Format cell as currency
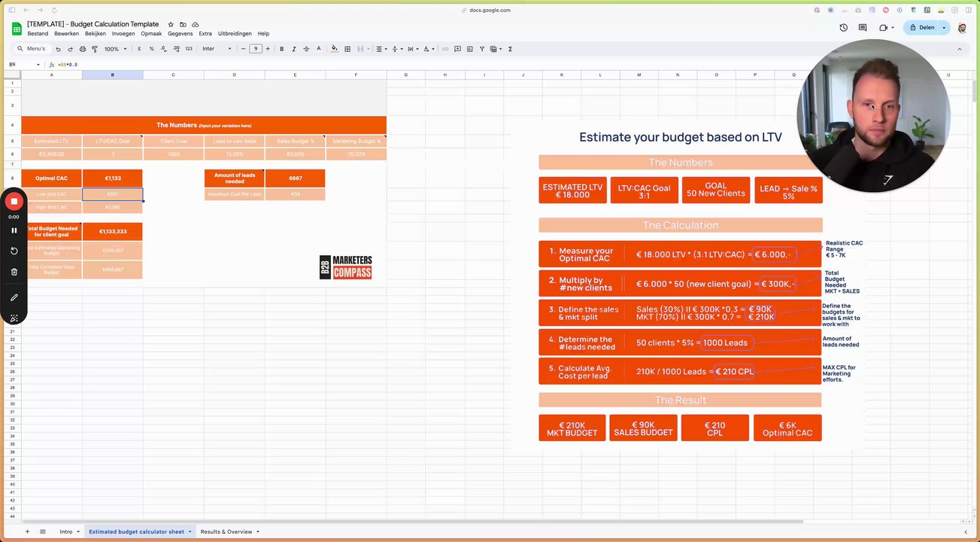 (139, 49)
